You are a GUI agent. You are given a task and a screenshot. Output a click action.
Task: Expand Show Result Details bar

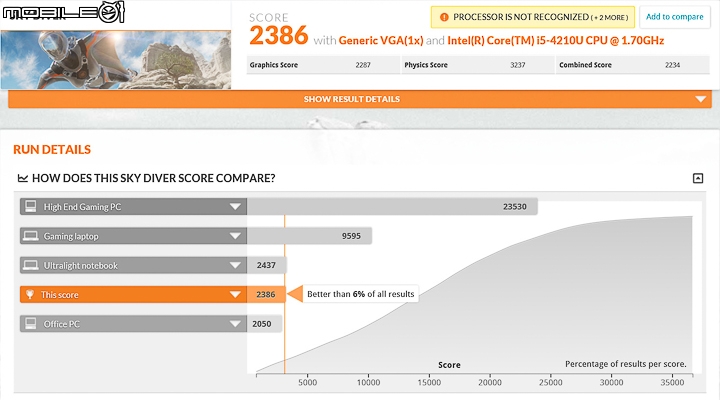pyautogui.click(x=360, y=99)
